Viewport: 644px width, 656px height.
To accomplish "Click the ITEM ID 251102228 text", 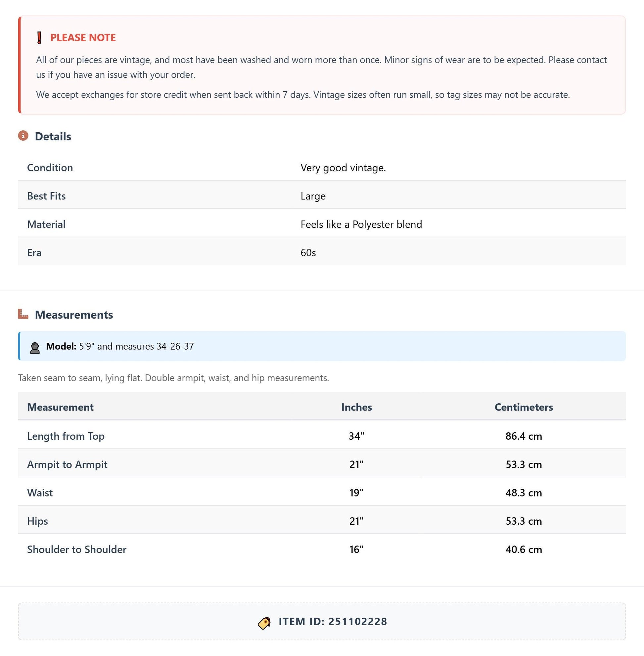I will [x=333, y=622].
